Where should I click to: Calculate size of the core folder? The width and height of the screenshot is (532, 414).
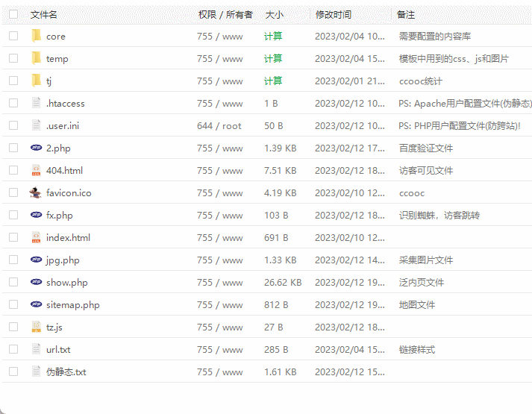point(273,36)
